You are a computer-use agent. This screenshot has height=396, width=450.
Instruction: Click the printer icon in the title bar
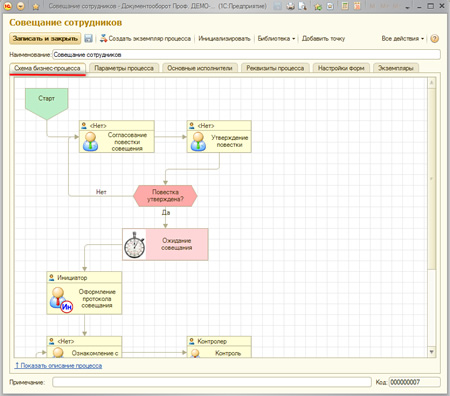tap(290, 6)
